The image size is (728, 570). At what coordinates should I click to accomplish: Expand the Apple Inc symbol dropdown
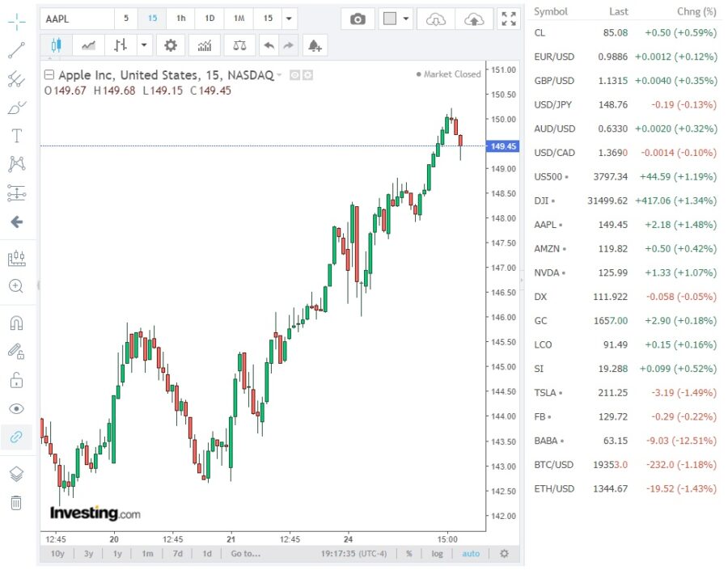[281, 74]
